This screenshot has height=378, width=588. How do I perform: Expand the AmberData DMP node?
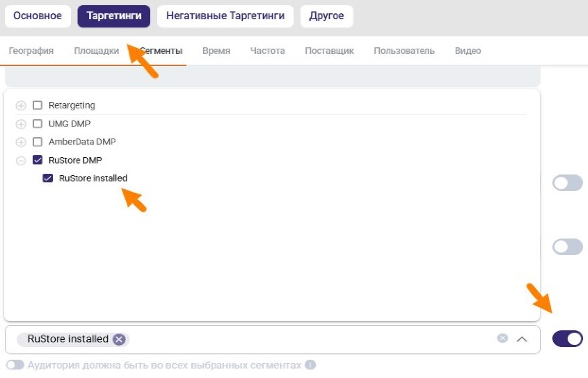[x=21, y=142]
